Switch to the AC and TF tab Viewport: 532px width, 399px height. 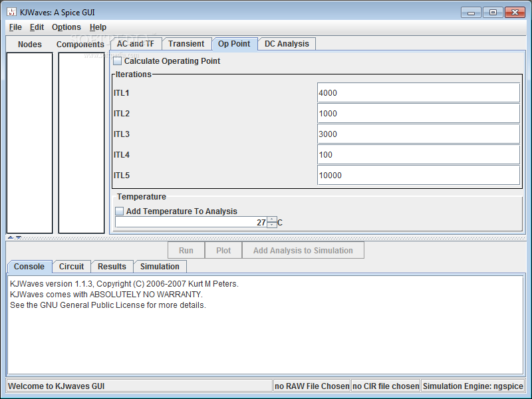(136, 44)
